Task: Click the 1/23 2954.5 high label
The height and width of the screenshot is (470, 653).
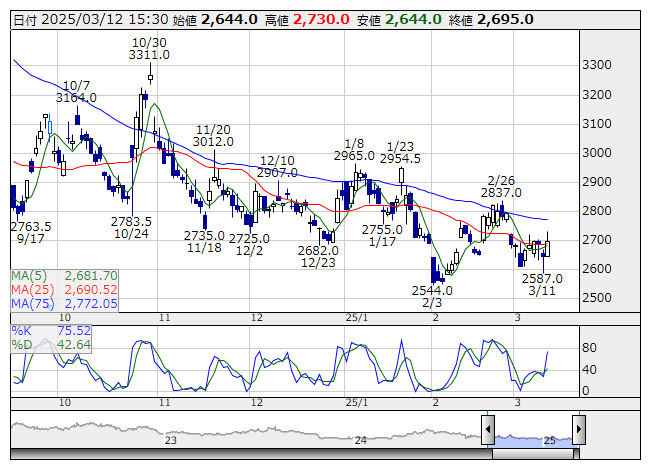Action: click(400, 153)
